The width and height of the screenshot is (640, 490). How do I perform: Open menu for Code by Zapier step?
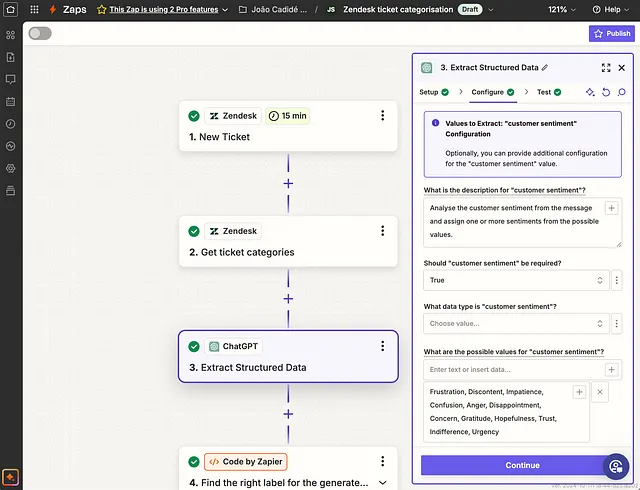click(x=382, y=461)
